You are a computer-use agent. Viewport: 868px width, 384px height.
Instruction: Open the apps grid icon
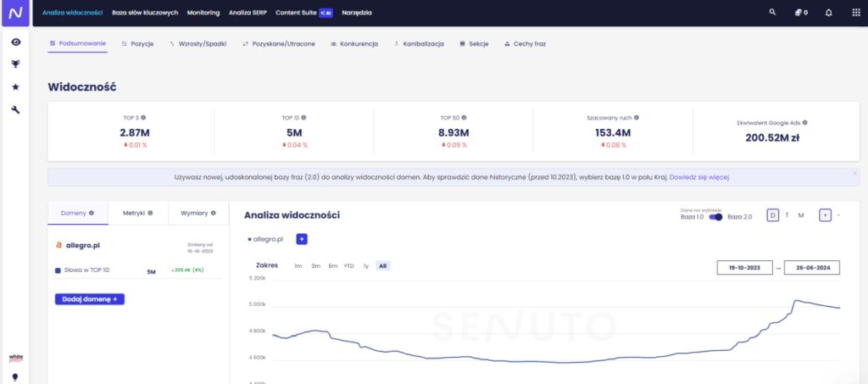[854, 13]
